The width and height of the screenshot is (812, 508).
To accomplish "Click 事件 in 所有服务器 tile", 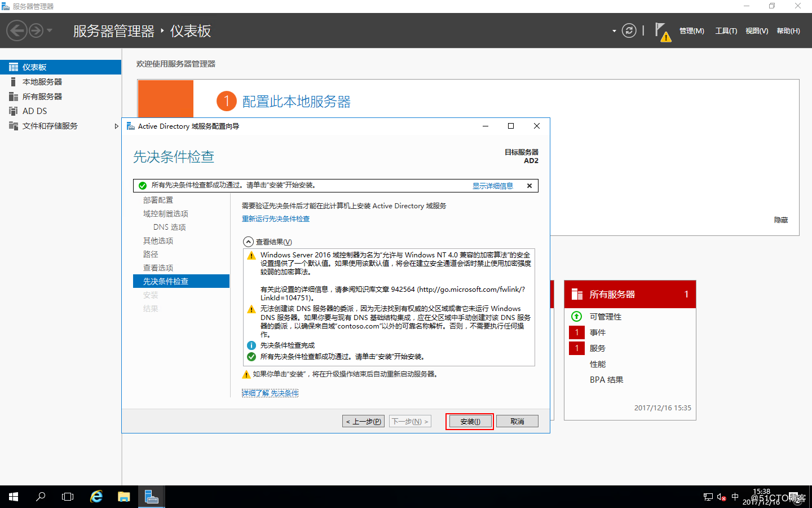I will (x=598, y=332).
